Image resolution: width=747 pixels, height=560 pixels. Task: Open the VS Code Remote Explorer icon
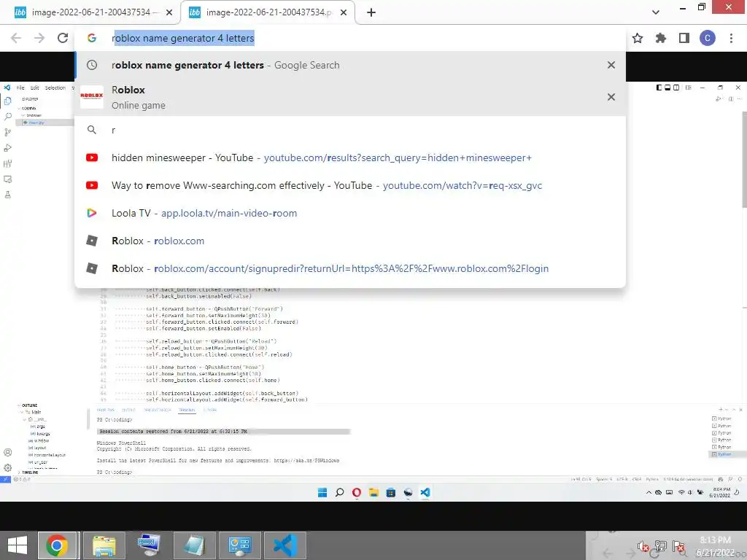pyautogui.click(x=7, y=179)
